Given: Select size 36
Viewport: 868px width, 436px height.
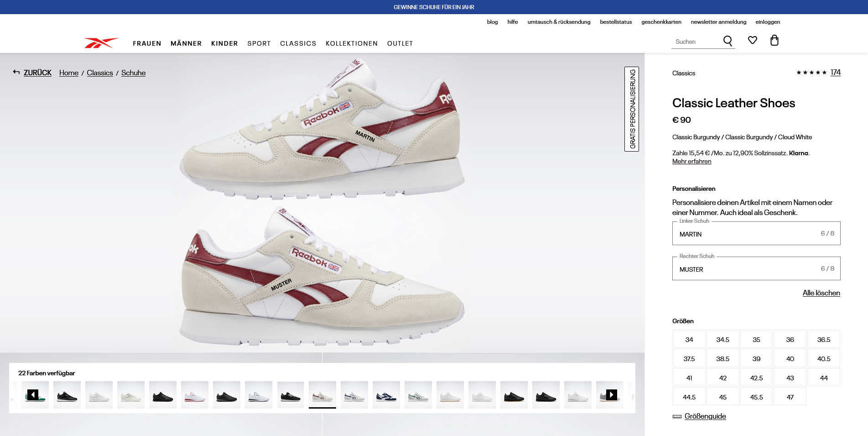Looking at the screenshot, I should click(790, 339).
